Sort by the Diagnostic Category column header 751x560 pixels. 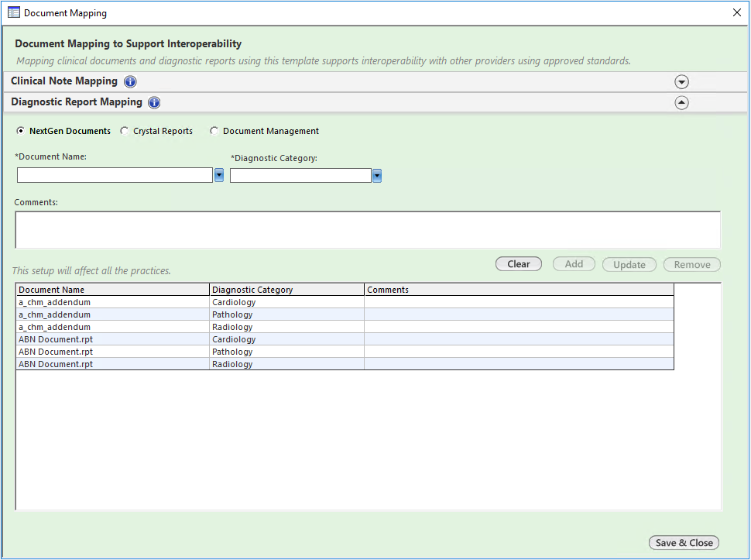[x=286, y=290]
